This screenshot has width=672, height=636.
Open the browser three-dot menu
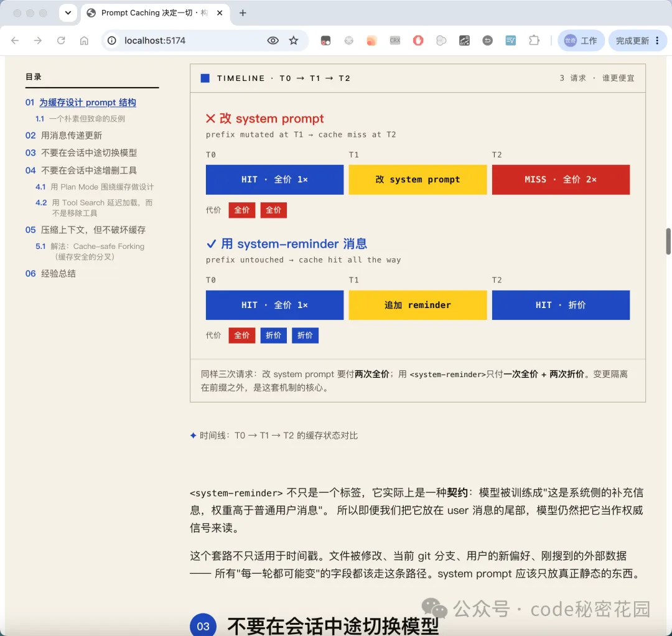point(658,40)
